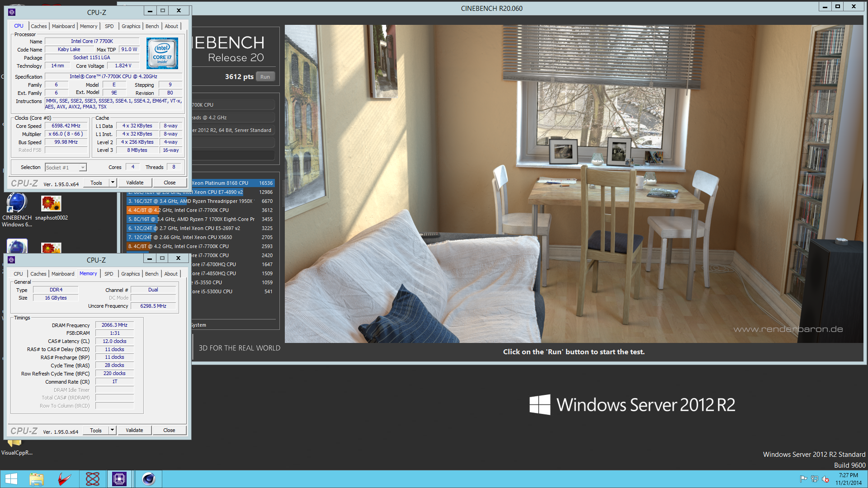Expand Tools dropdown arrow in bottom CPU-Z
The height and width of the screenshot is (488, 868).
pyautogui.click(x=112, y=430)
